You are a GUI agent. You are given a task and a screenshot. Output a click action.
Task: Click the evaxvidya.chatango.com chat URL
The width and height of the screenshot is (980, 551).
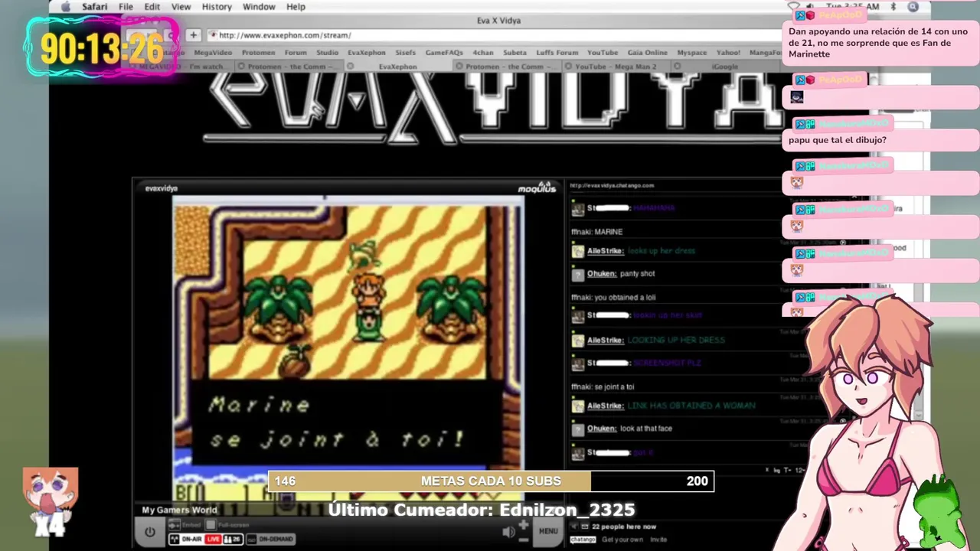(x=612, y=185)
